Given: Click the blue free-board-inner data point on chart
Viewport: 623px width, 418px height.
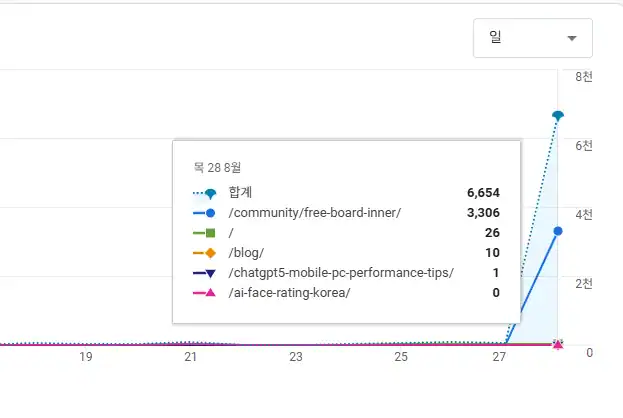Looking at the screenshot, I should pyautogui.click(x=558, y=231).
